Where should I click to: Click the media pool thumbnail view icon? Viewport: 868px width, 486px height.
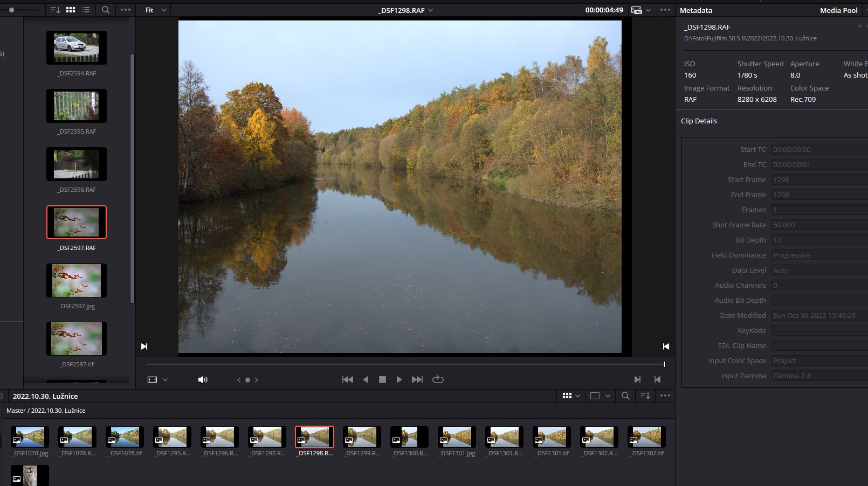567,395
